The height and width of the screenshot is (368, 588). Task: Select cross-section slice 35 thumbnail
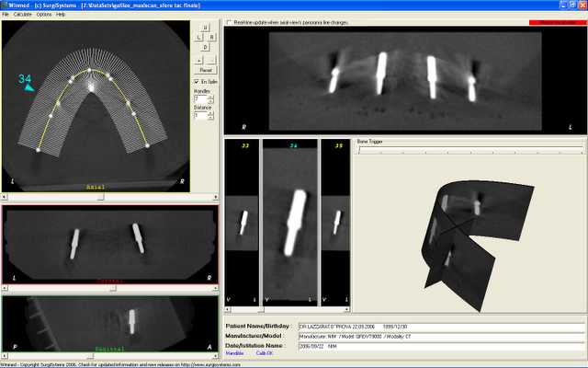336,223
